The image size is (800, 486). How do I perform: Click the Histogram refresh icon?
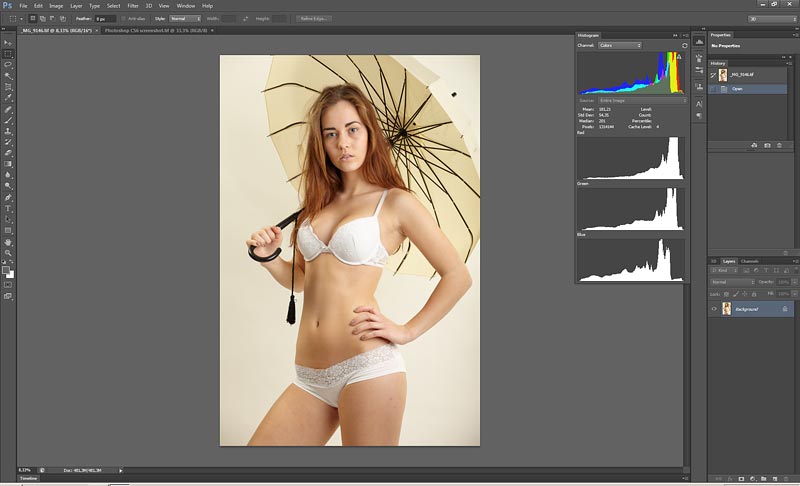[684, 45]
